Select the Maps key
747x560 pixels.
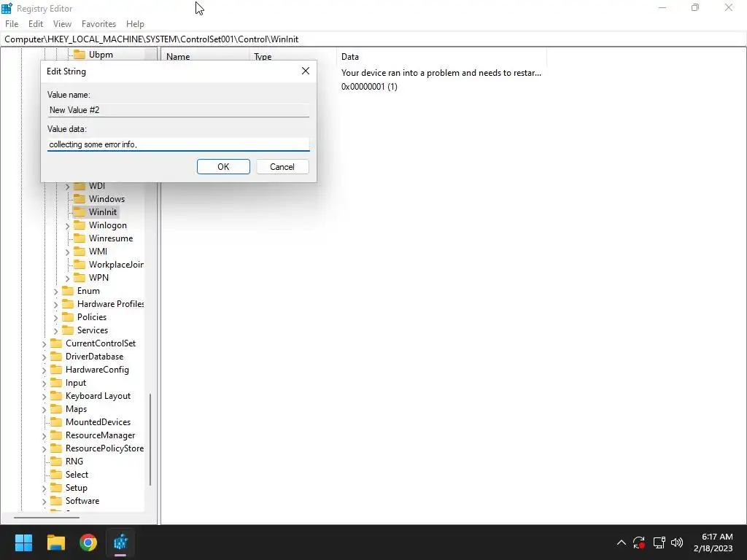point(76,409)
